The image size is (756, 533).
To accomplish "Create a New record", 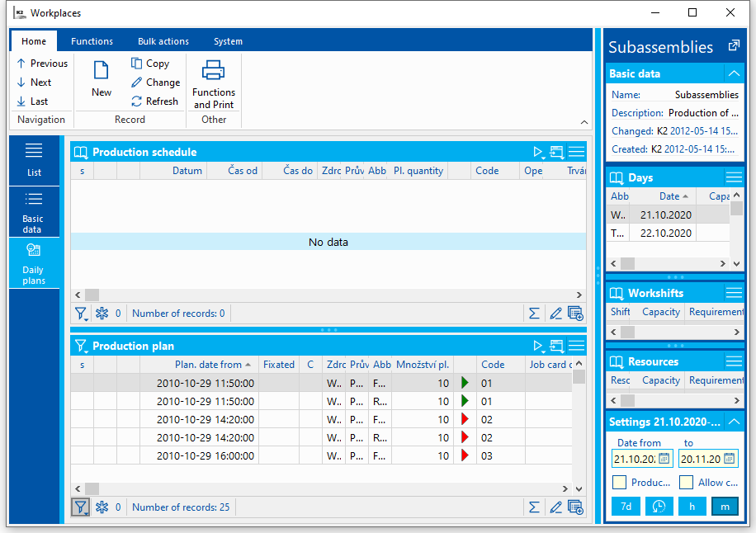I will [x=102, y=78].
